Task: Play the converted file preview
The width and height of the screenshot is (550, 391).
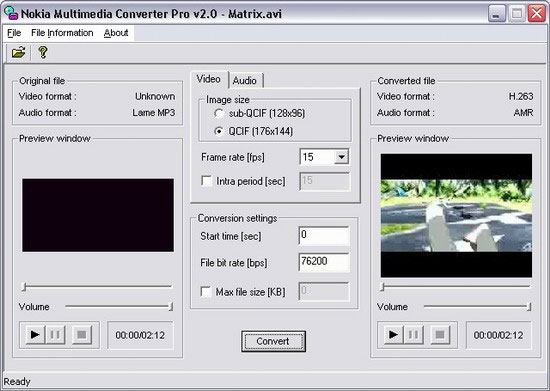Action: tap(393, 335)
